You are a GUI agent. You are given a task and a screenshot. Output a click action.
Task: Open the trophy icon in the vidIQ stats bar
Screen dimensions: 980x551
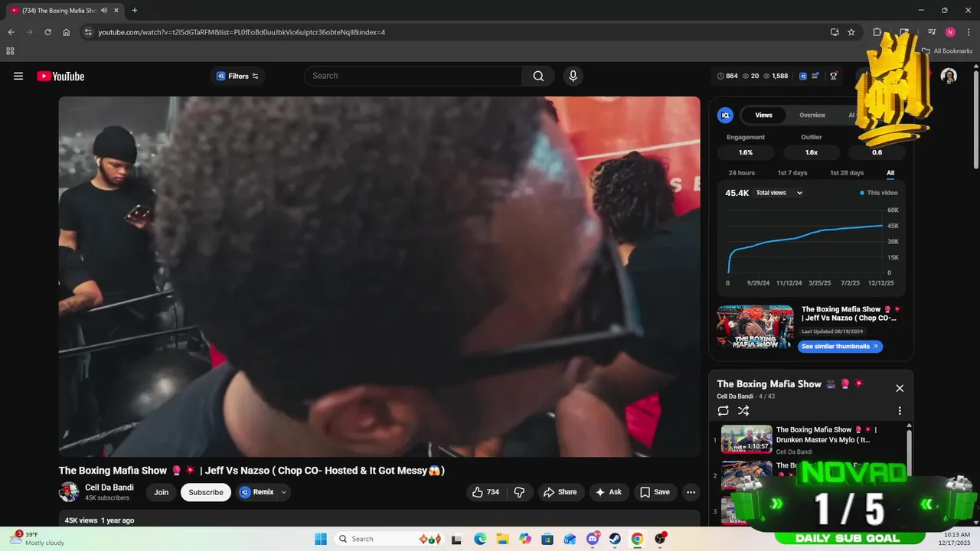click(x=834, y=76)
